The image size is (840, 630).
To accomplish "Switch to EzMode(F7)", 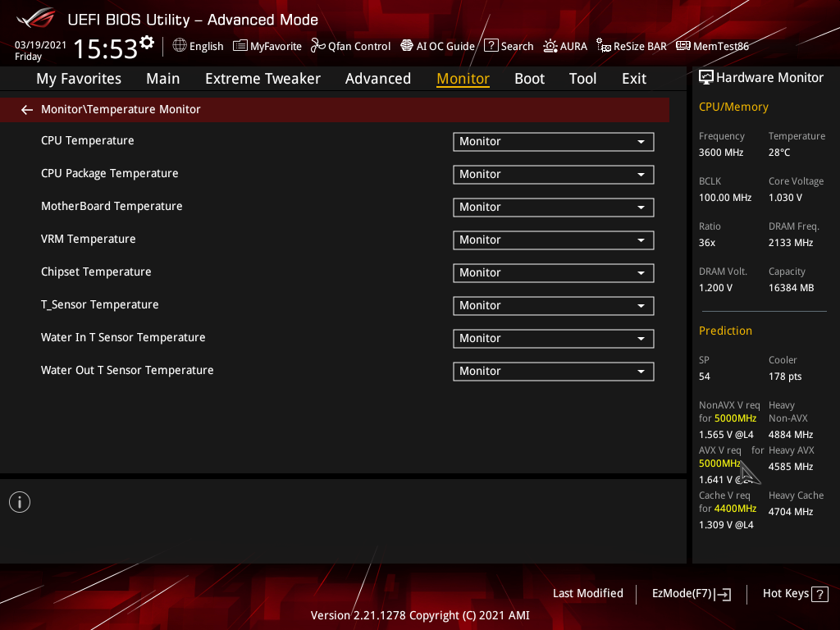I will click(682, 594).
